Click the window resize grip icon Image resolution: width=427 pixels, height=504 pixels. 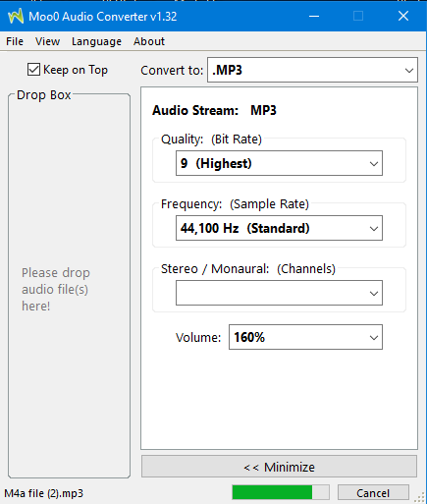click(420, 497)
